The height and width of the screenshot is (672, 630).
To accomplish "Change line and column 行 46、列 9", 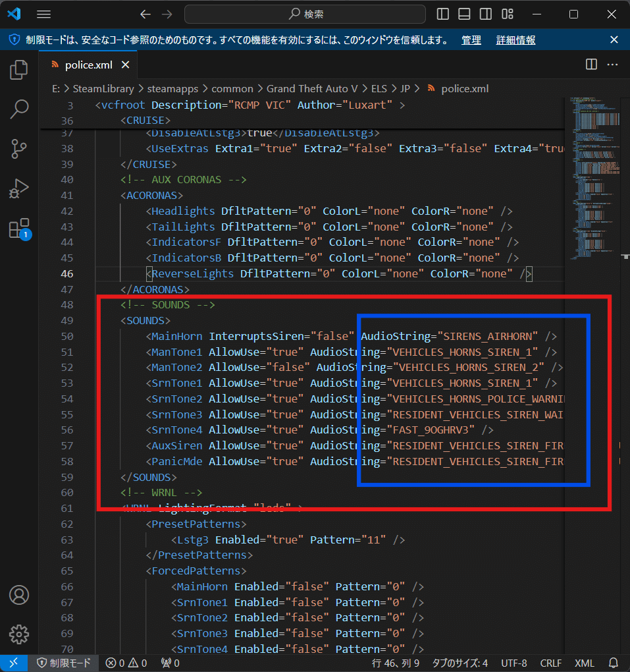I will [x=396, y=663].
